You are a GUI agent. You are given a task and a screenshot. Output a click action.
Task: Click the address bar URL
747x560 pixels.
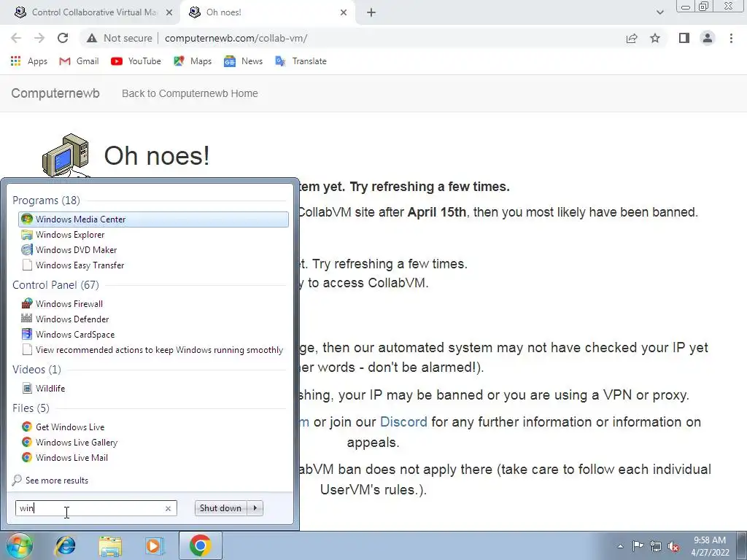click(x=236, y=38)
